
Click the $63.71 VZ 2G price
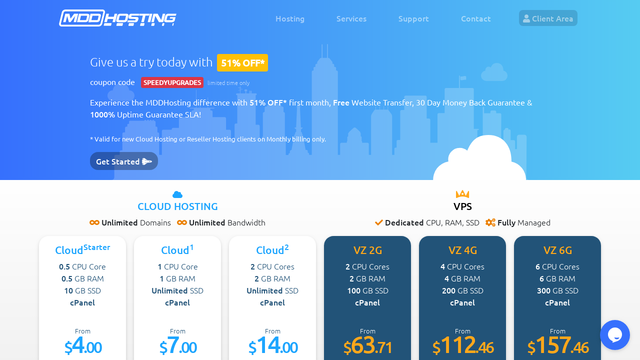pos(367,346)
